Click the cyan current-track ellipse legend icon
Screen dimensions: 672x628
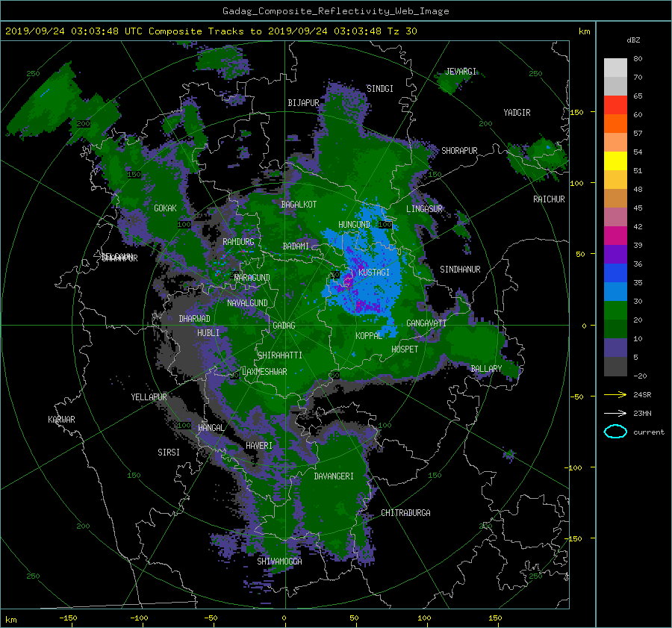(x=615, y=432)
